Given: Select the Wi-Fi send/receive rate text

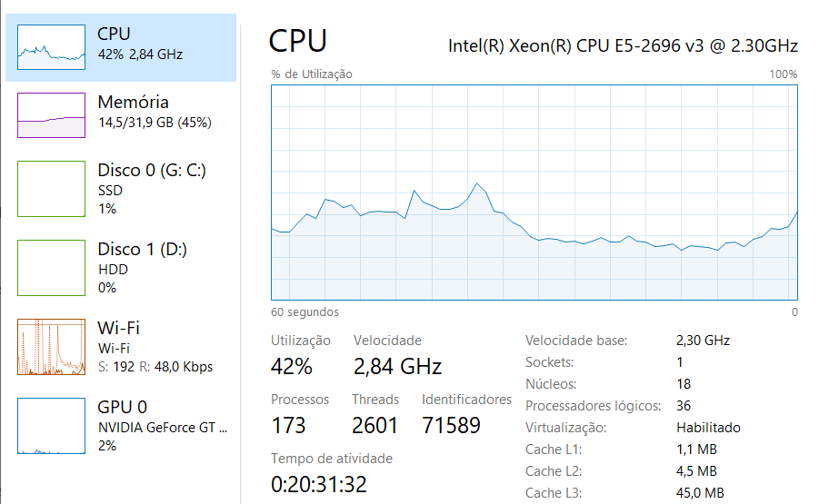Looking at the screenshot, I should 155,367.
